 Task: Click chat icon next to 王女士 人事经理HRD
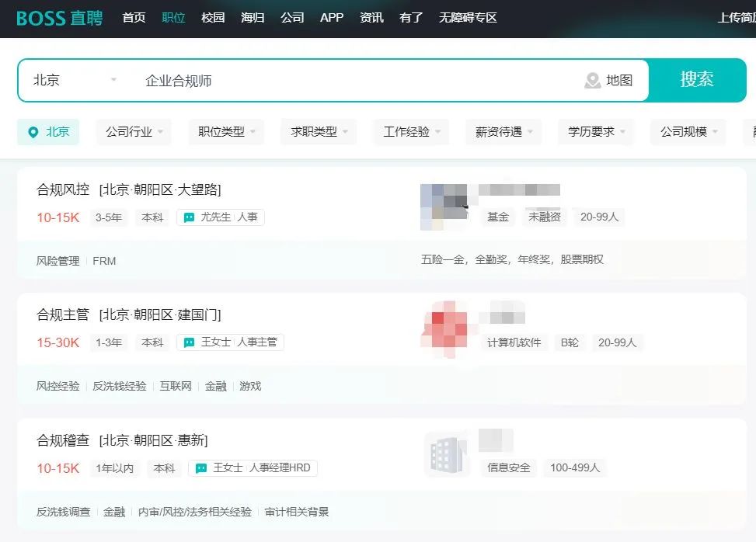pos(201,467)
